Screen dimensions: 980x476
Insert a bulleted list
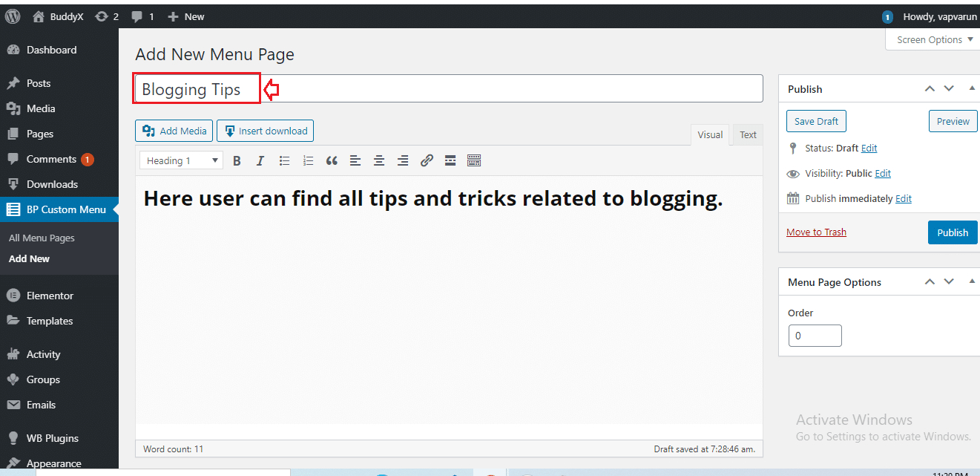pyautogui.click(x=284, y=160)
